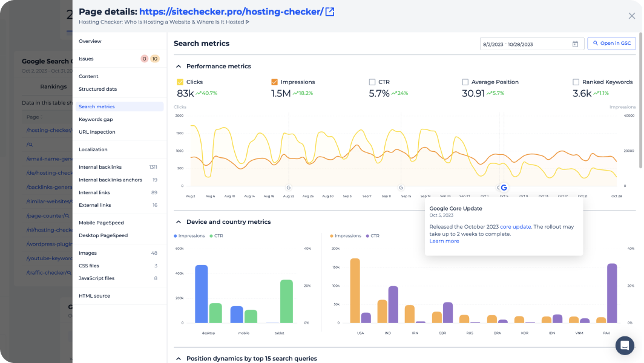Image resolution: width=644 pixels, height=363 pixels.
Task: Open the calendar icon in date field
Action: pyautogui.click(x=575, y=44)
